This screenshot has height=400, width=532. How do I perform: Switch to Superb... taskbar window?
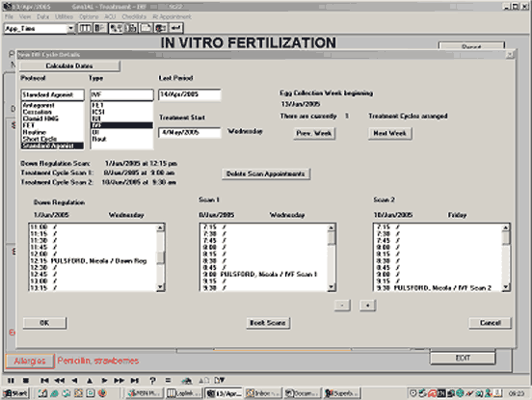[x=342, y=393]
